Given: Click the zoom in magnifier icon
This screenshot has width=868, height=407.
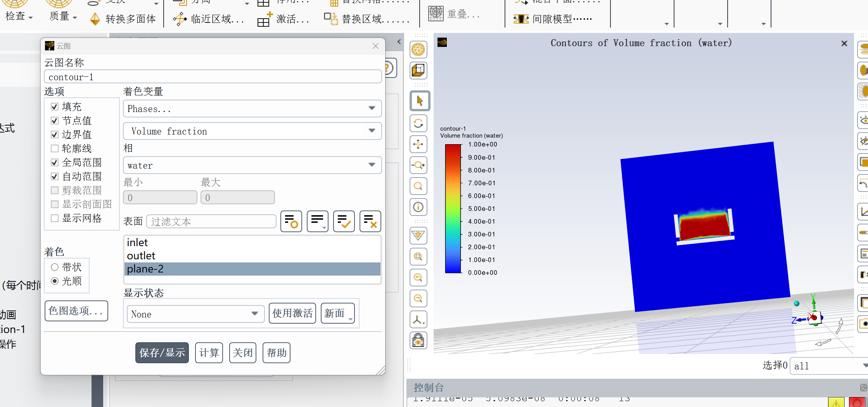Looking at the screenshot, I should 418,278.
